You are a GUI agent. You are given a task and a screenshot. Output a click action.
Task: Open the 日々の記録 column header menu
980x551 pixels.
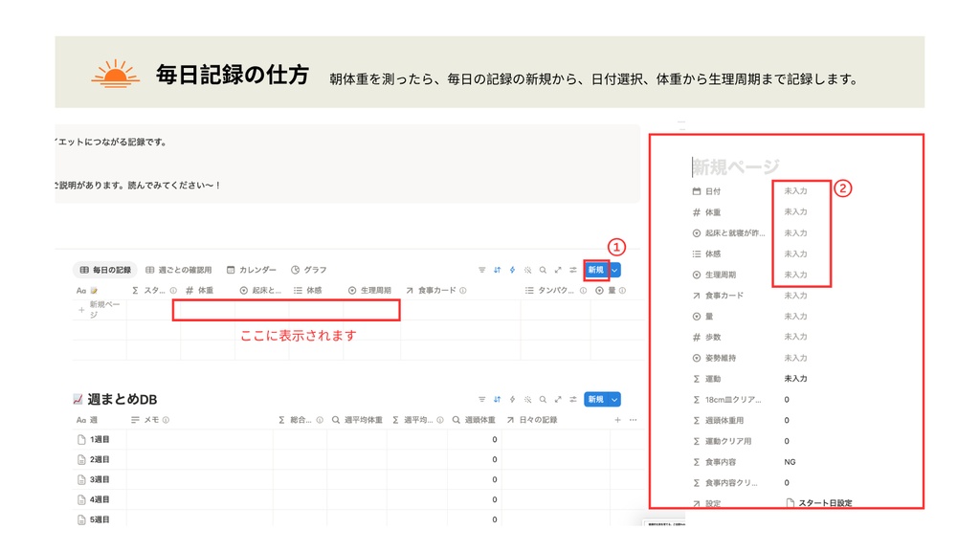click(x=532, y=420)
